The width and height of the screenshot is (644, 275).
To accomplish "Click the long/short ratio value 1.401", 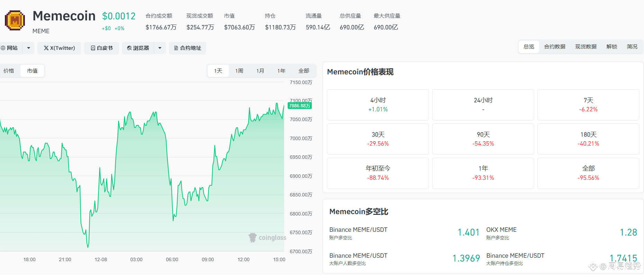I will [468, 232].
